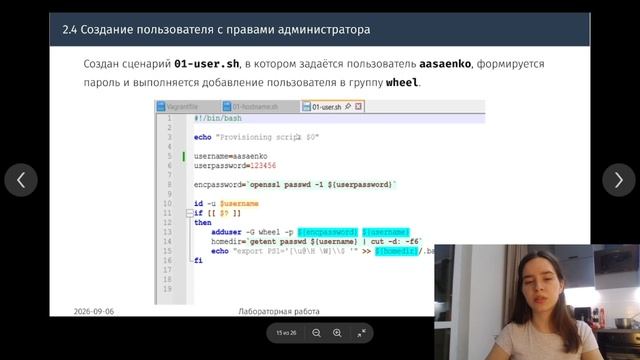Click the bold text 01-user.sh in description

click(x=207, y=64)
